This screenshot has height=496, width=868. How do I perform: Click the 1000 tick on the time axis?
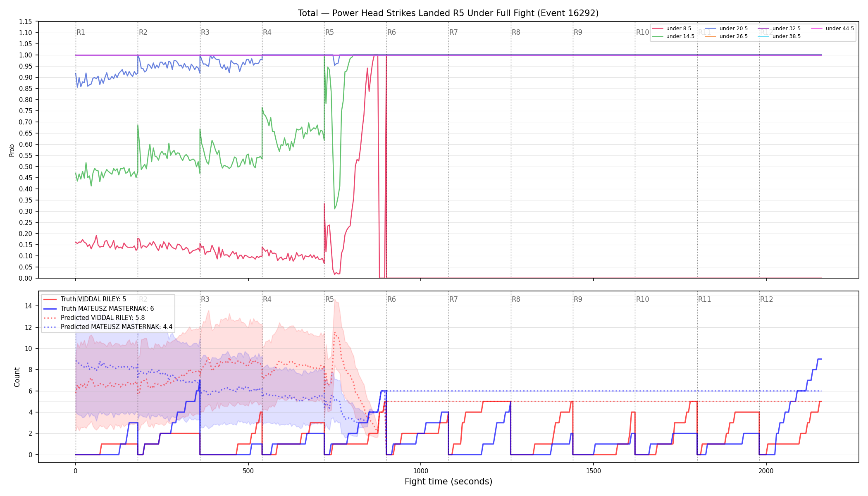(421, 471)
